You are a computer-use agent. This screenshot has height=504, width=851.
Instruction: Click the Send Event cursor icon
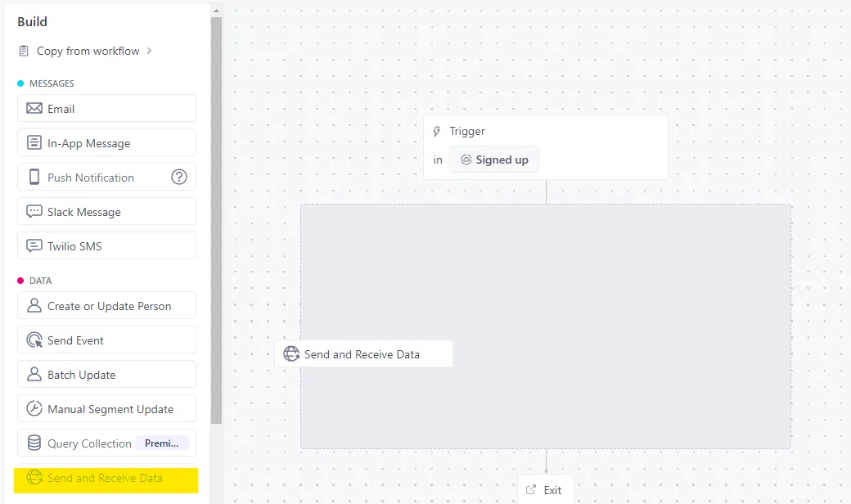point(33,339)
